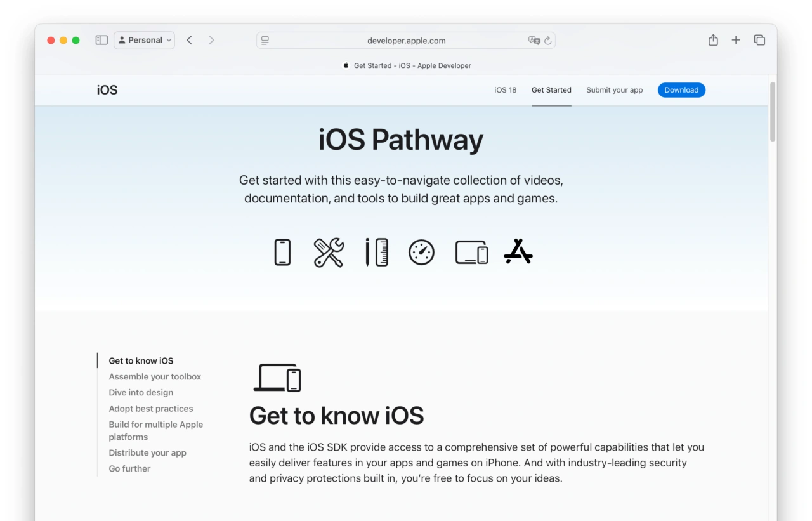
Task: Open the Share sheet in the toolbar
Action: (713, 40)
